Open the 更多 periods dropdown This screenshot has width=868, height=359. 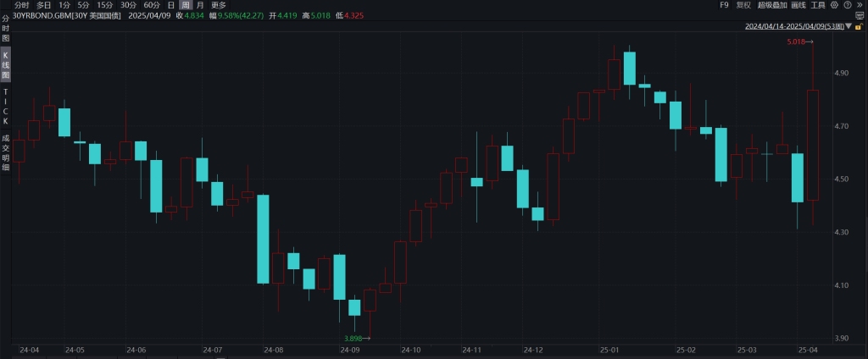(x=219, y=5)
